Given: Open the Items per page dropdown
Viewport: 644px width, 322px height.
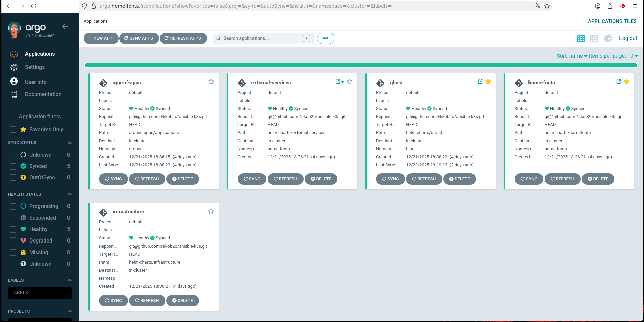Looking at the screenshot, I should coord(613,56).
